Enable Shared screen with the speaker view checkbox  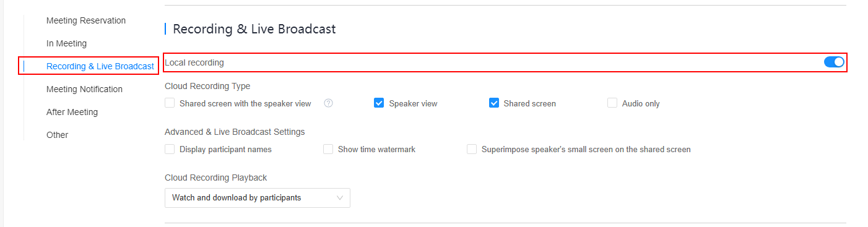[170, 103]
